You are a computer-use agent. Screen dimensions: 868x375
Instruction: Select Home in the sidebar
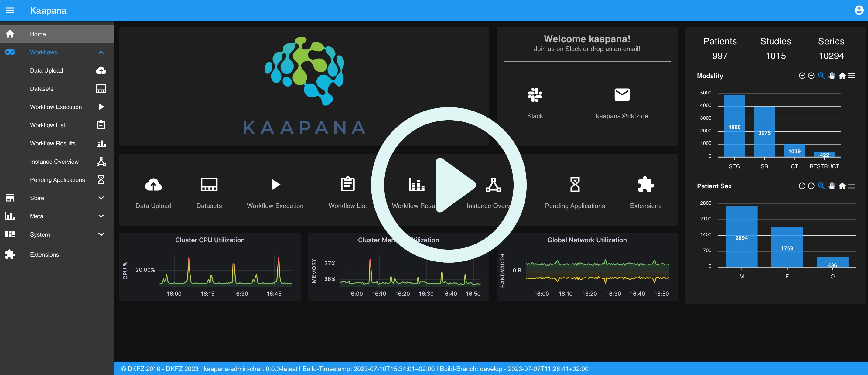click(57, 34)
